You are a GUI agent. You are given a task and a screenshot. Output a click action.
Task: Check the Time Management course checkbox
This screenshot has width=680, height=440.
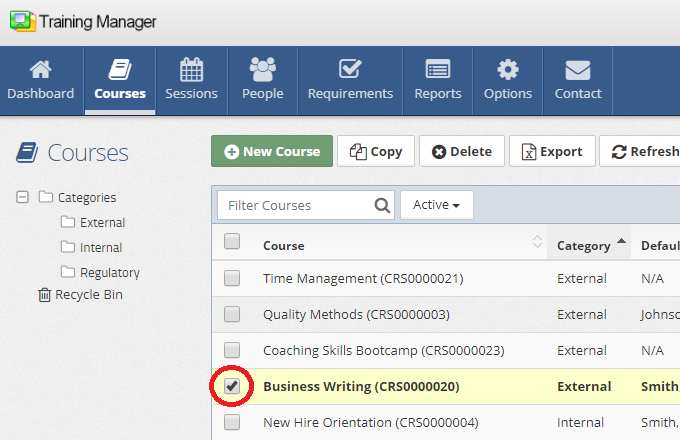232,278
